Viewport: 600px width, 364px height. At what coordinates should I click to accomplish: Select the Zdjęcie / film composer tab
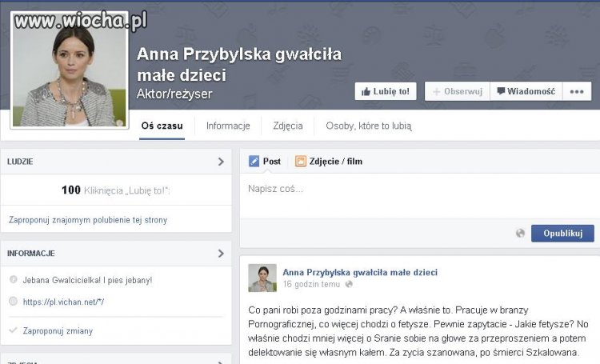[329, 162]
